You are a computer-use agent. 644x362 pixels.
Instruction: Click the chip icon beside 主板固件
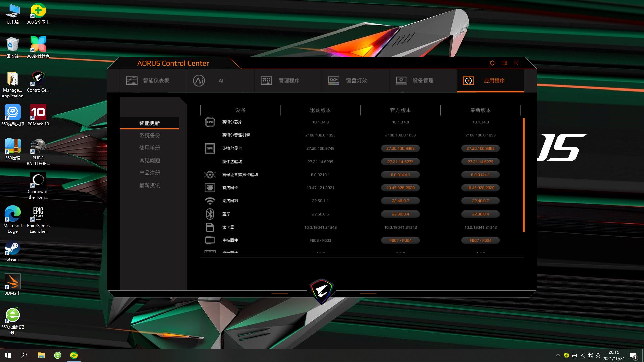(x=210, y=240)
